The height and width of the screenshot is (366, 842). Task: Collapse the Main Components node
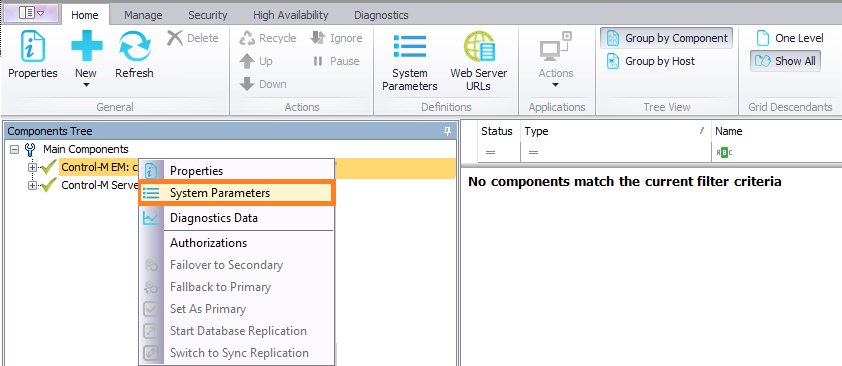point(14,149)
